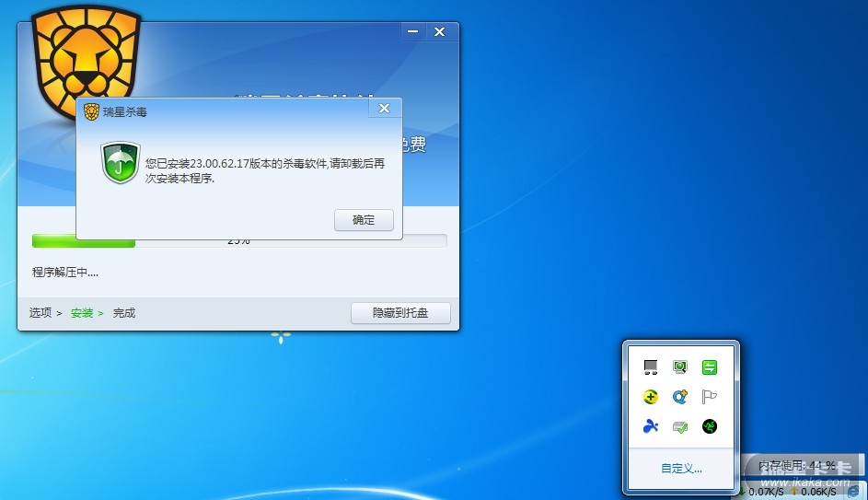Click the 选项 step label
The height and width of the screenshot is (500, 868).
click(41, 313)
